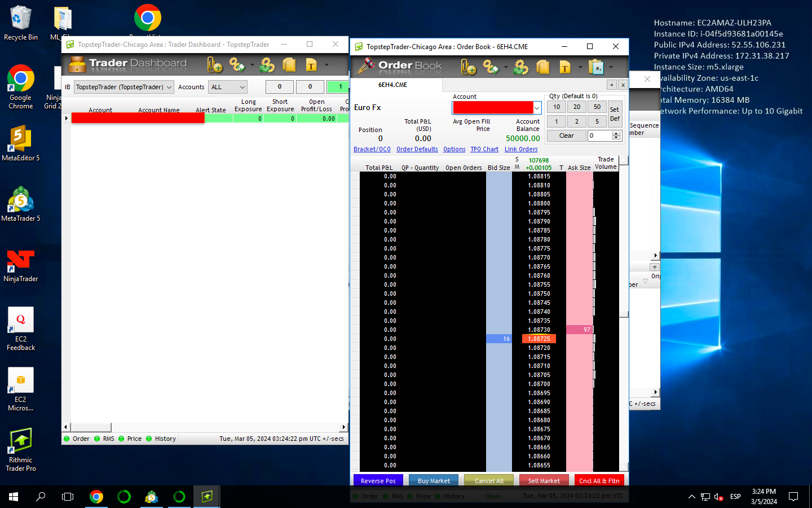The image size is (812, 508).
Task: Set quantity to 10
Action: [557, 107]
